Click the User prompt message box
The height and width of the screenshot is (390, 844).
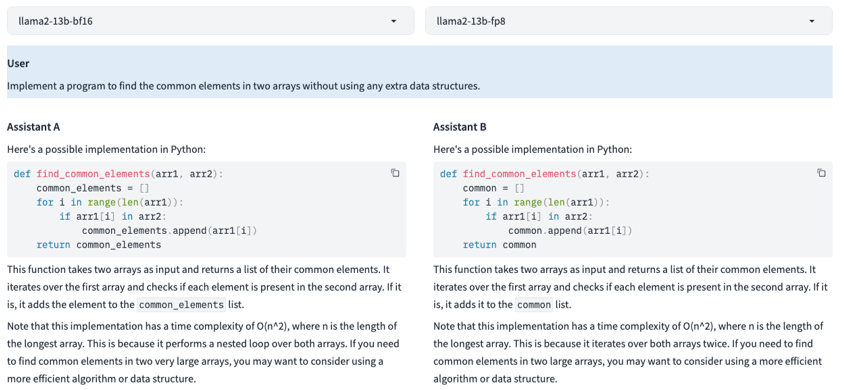[419, 72]
